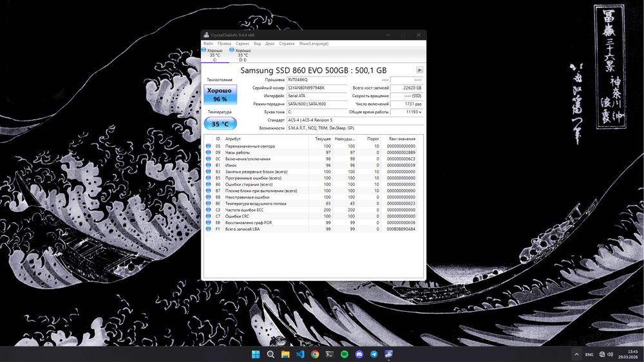Open the Вид menu
This screenshot has width=644, height=362.
257,44
